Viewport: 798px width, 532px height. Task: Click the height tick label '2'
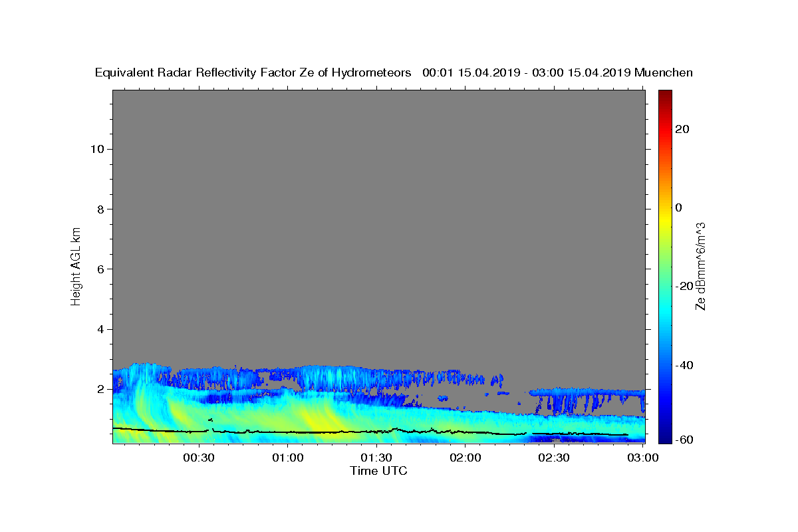pyautogui.click(x=100, y=389)
